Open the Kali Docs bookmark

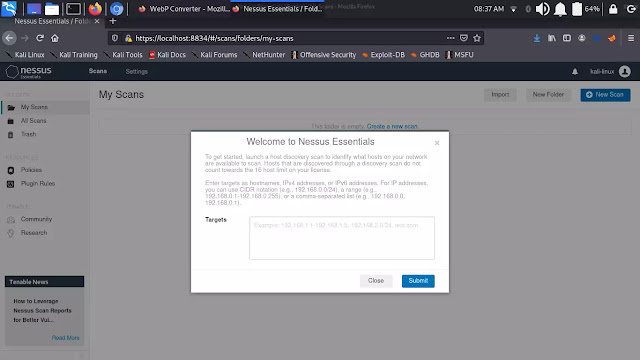[167, 55]
